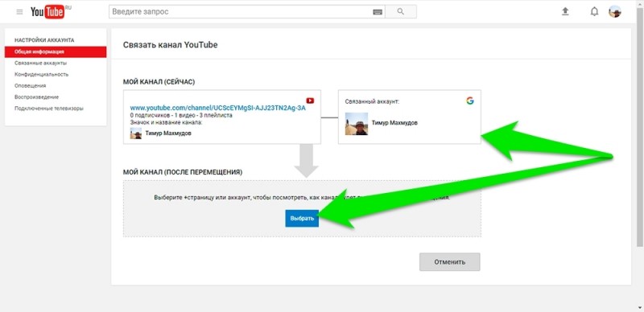Open the hamburger guide menu icon
This screenshot has height=312, width=644.
(x=19, y=12)
